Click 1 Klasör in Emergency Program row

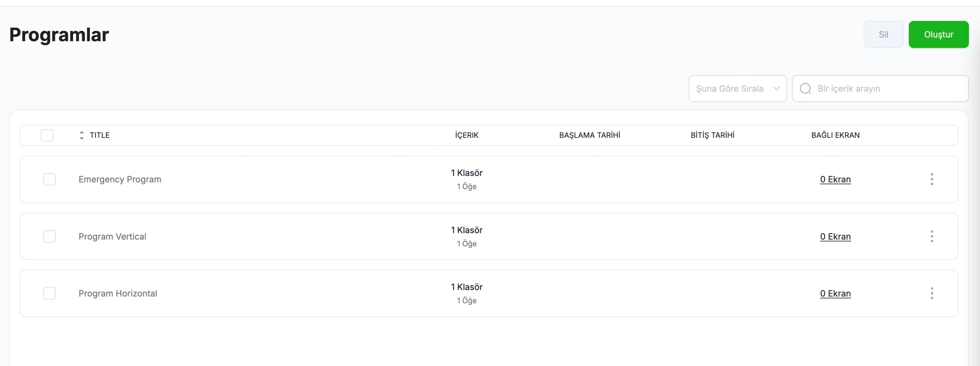pos(467,173)
